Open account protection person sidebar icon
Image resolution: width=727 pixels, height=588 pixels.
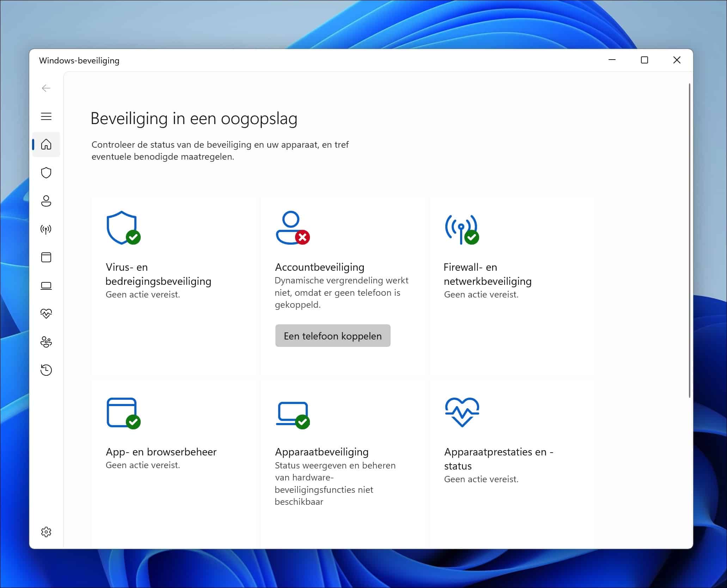46,201
